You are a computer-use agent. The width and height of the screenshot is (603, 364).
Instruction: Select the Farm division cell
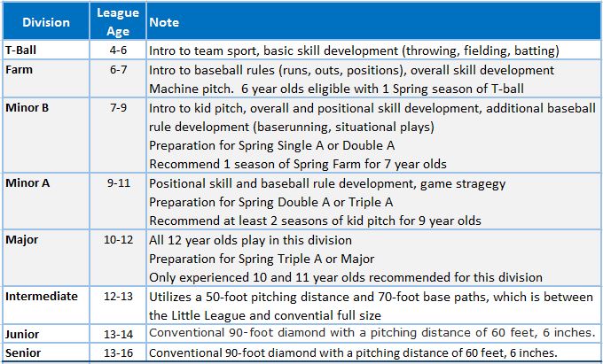20,69
